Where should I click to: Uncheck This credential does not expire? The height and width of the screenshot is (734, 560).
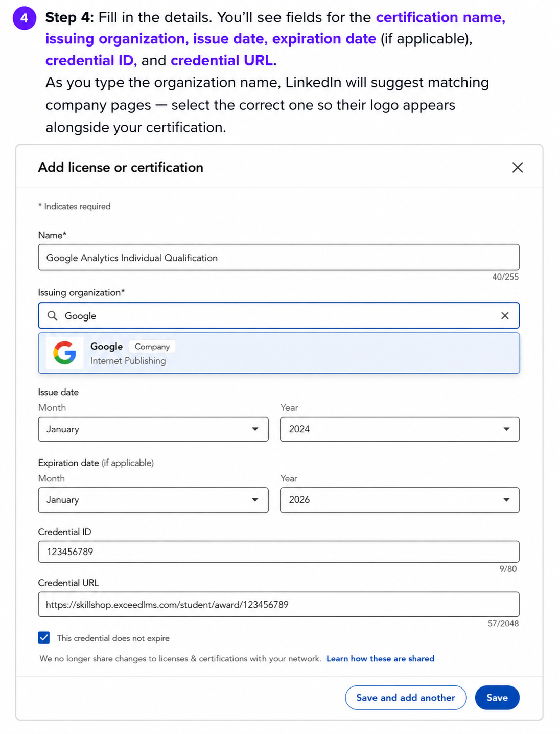point(44,637)
